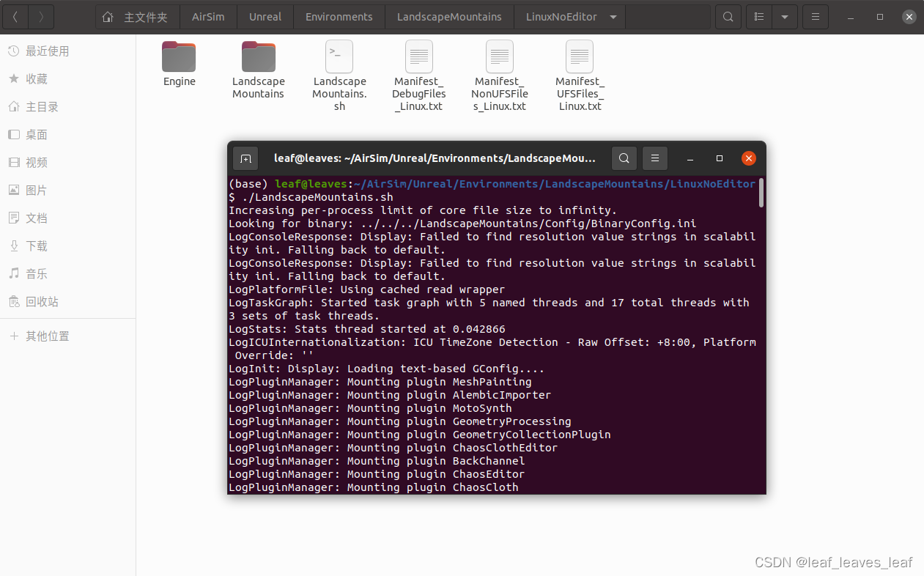This screenshot has width=924, height=576.
Task: Open Trash (回收站) in sidebar
Action: [67, 302]
